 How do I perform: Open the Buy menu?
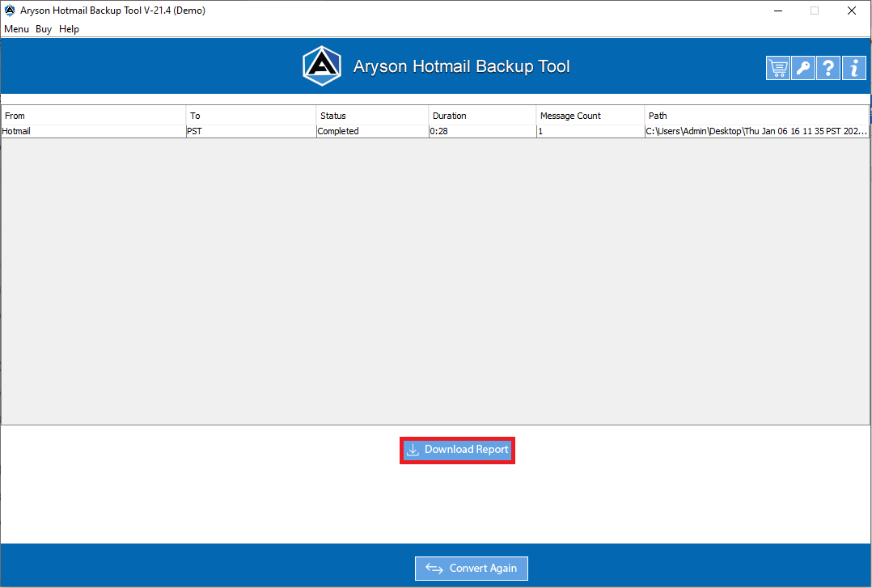[x=44, y=29]
